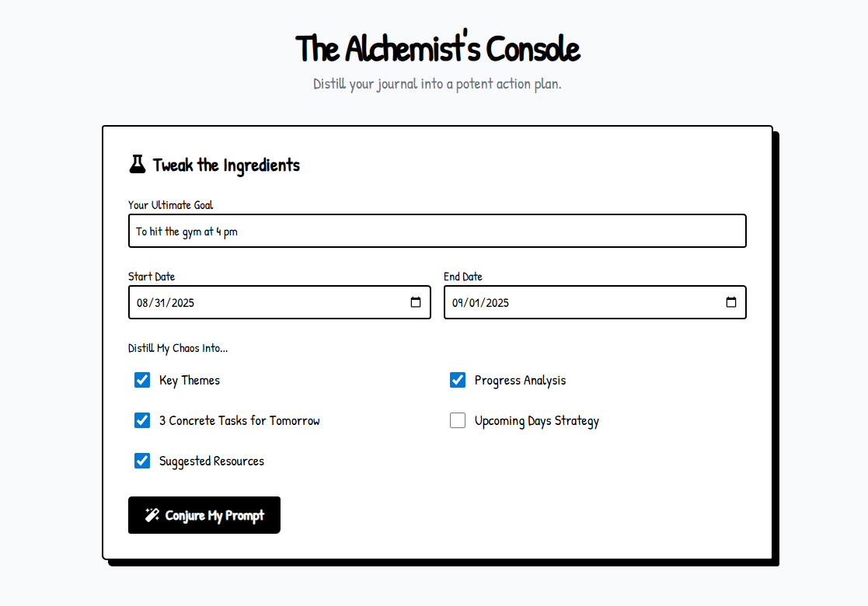Click the flask icon beside Tweak the Ingredients

137,164
